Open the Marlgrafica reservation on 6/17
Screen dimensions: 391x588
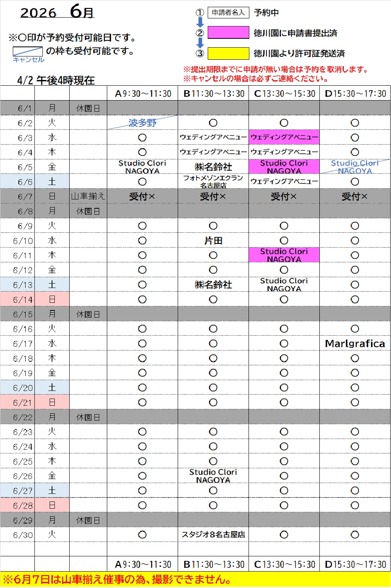pos(355,344)
